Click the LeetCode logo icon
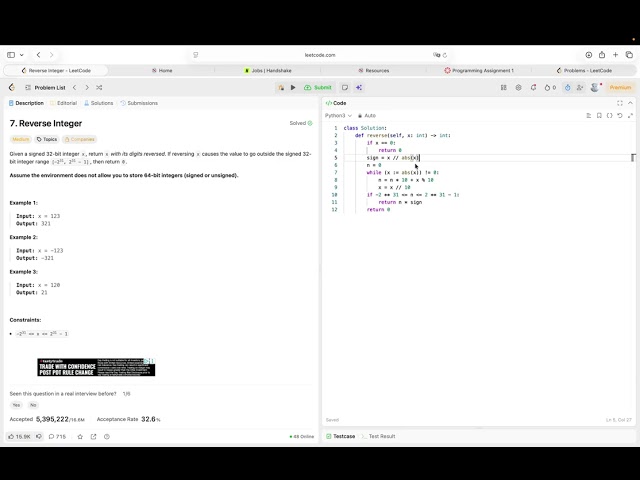Viewport: 640px width, 480px height. pyautogui.click(x=12, y=87)
